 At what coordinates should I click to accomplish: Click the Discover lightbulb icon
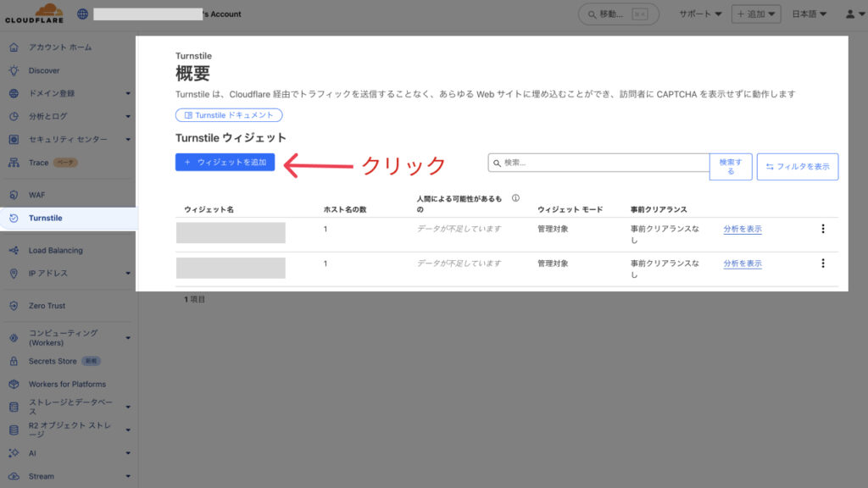tap(14, 70)
